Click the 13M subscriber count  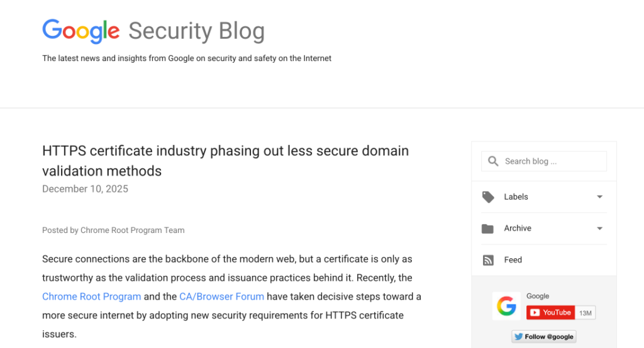pos(585,313)
